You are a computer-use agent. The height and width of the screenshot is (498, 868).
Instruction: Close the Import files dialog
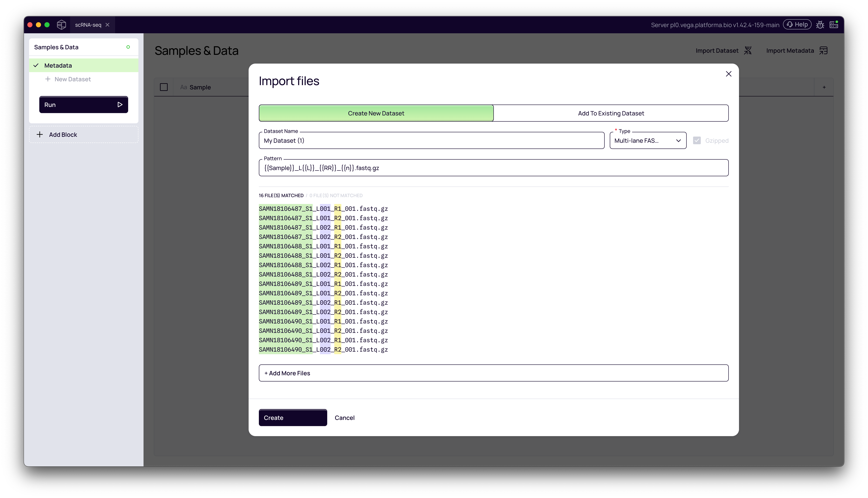(729, 74)
